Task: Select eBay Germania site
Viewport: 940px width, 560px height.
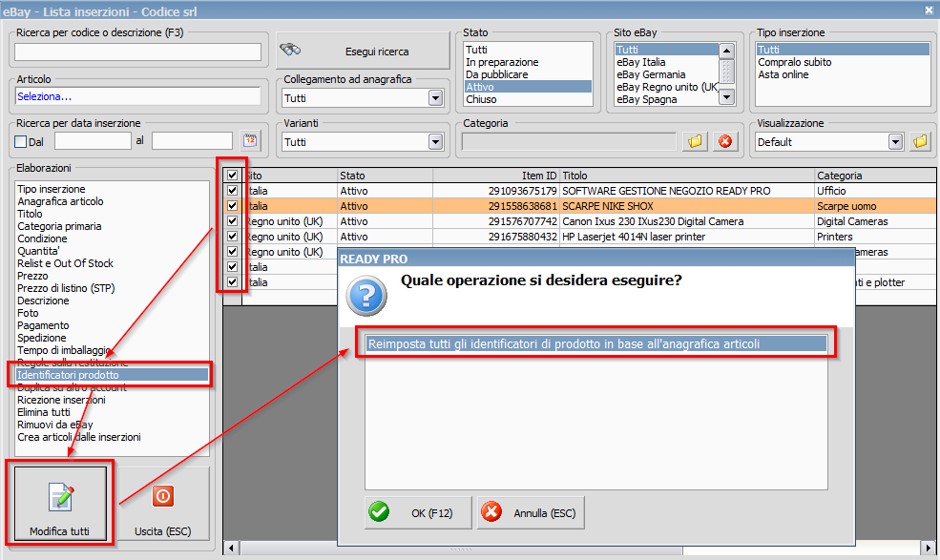Action: (667, 74)
